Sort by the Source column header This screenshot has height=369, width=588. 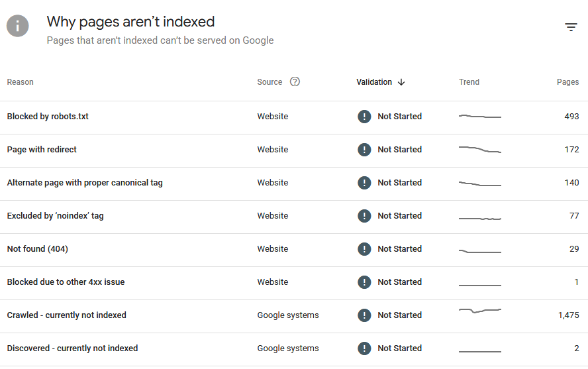tap(269, 82)
